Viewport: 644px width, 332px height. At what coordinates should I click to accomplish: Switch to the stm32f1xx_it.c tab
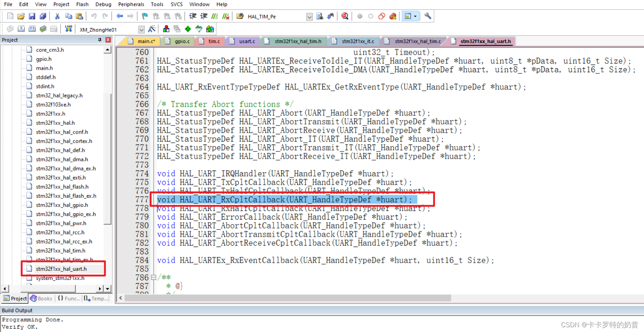pos(353,41)
